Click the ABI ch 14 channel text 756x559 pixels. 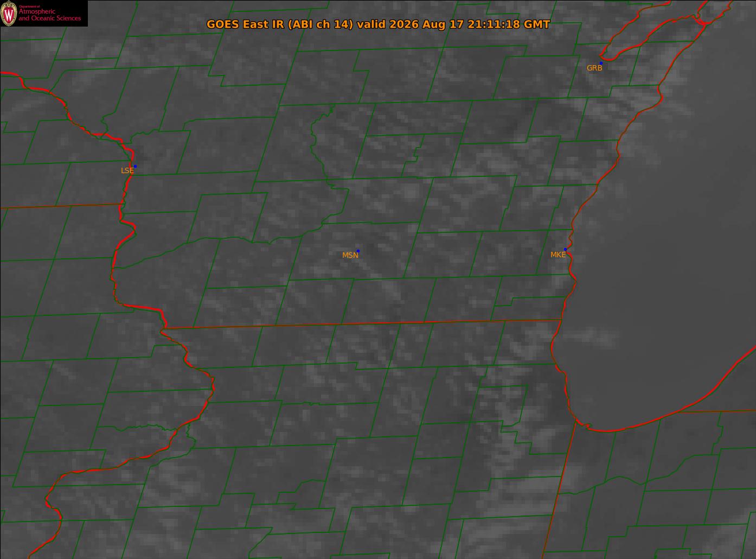321,24
